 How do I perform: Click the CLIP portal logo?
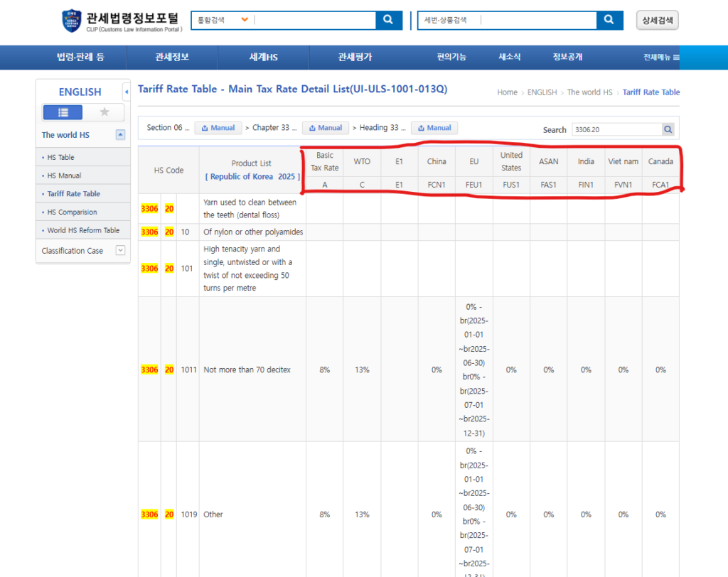(121, 21)
